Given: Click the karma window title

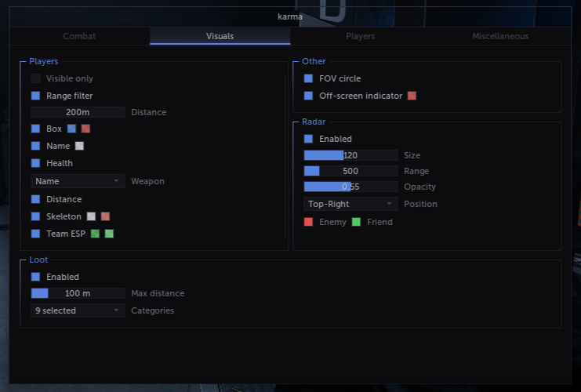Looking at the screenshot, I should click(x=290, y=16).
